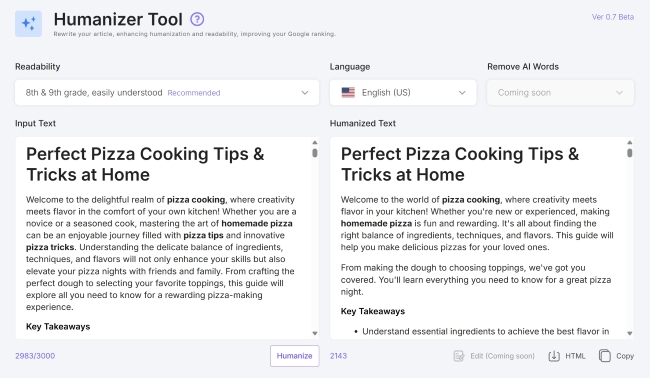This screenshot has height=378, width=650.
Task: Click the HTML export label
Action: click(x=575, y=356)
